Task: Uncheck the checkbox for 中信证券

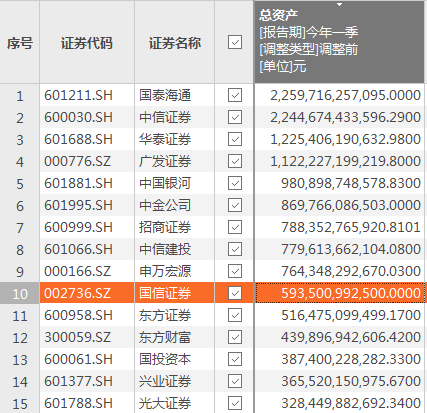Action: 235,117
